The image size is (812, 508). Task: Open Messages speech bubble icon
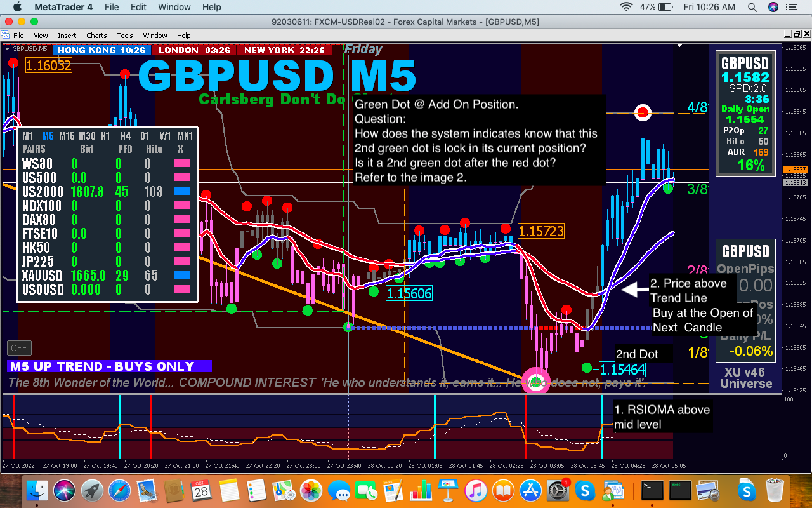(339, 490)
